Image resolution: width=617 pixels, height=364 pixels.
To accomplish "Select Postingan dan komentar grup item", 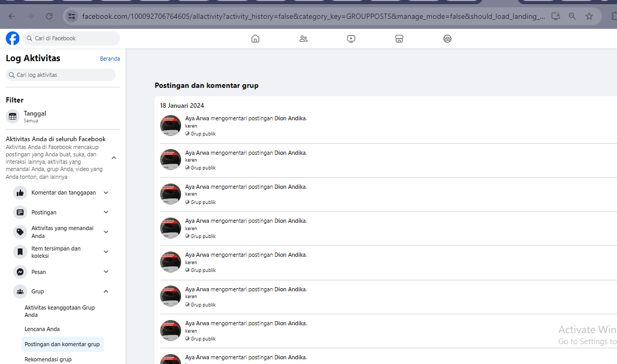I will point(62,344).
